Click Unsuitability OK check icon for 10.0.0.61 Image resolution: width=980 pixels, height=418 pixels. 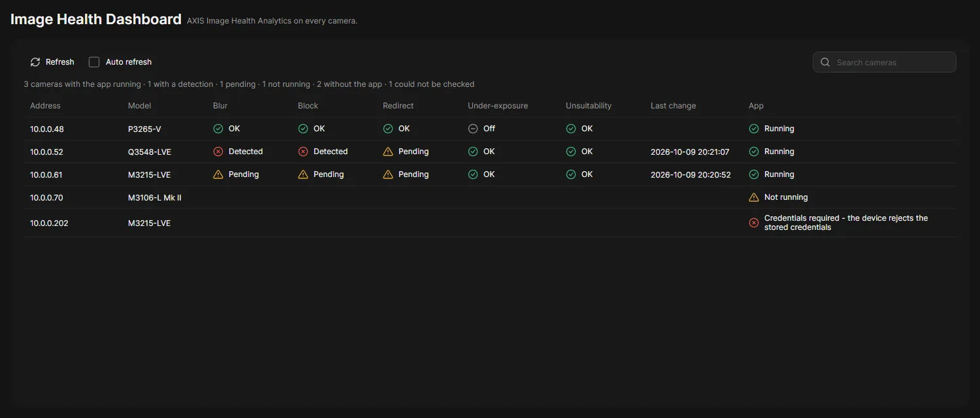(x=571, y=174)
